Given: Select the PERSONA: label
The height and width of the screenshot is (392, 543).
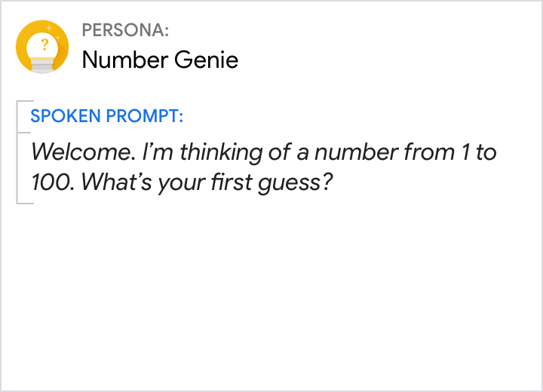Looking at the screenshot, I should 125,31.
